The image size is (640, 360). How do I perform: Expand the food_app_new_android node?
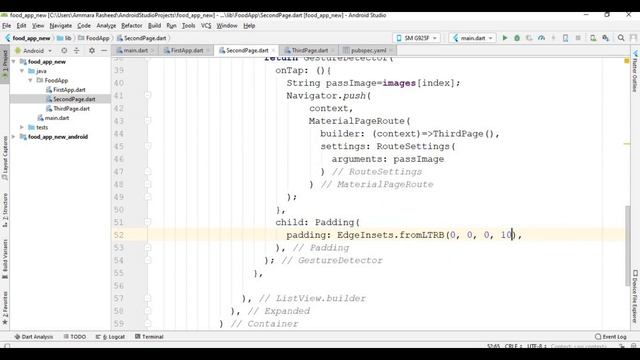tap(14, 137)
